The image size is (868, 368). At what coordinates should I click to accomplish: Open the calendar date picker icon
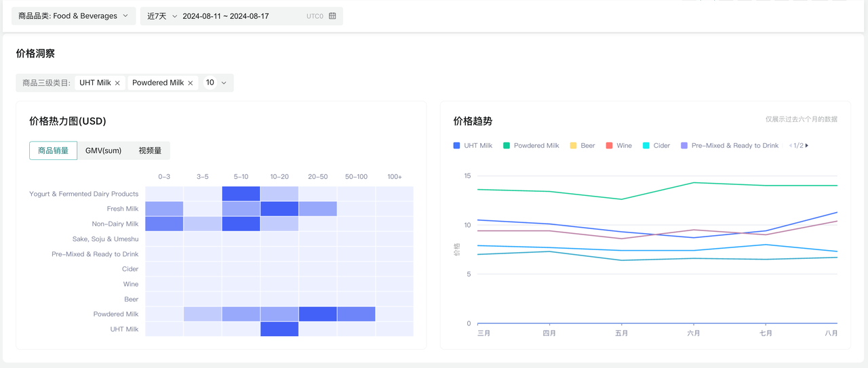(x=332, y=16)
